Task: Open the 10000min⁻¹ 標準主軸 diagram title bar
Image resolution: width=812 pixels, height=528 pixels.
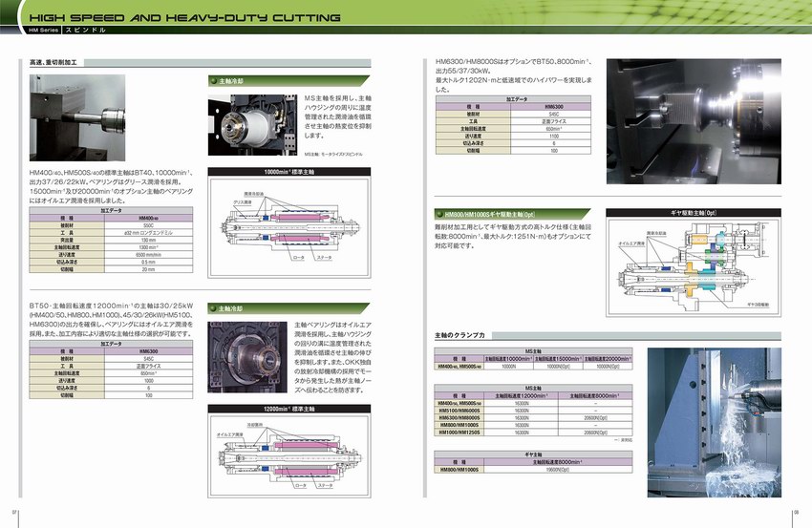Action: (290, 172)
